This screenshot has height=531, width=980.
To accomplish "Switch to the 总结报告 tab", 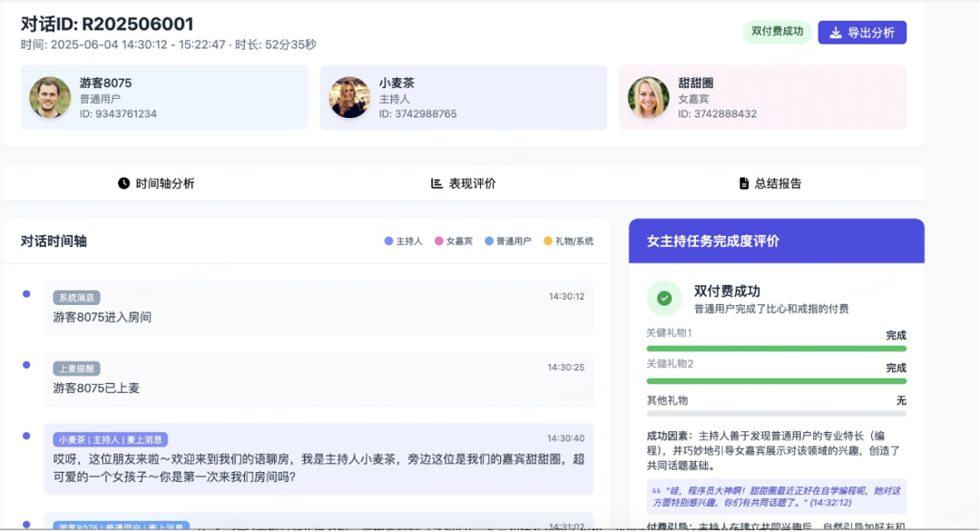I will point(770,183).
